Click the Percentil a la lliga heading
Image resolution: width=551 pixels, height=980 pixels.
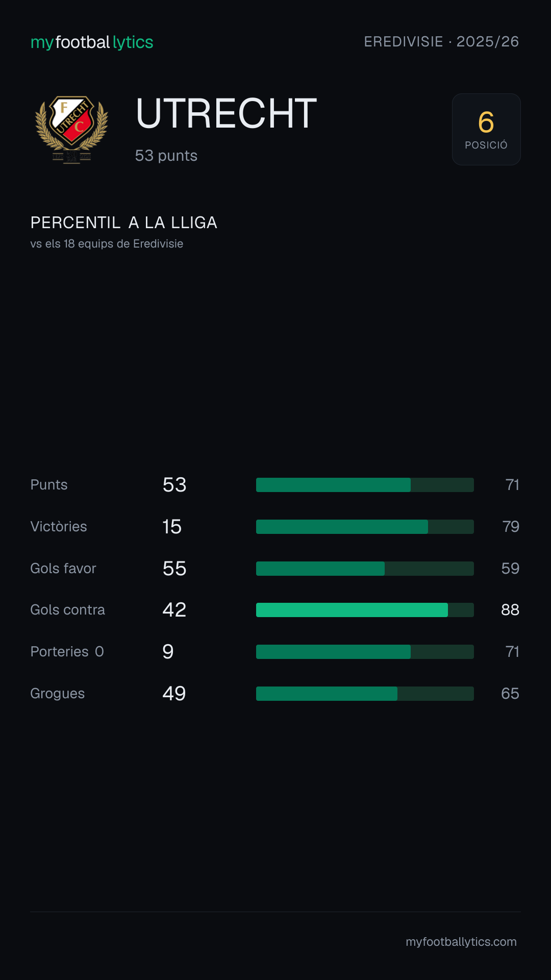pyautogui.click(x=124, y=223)
